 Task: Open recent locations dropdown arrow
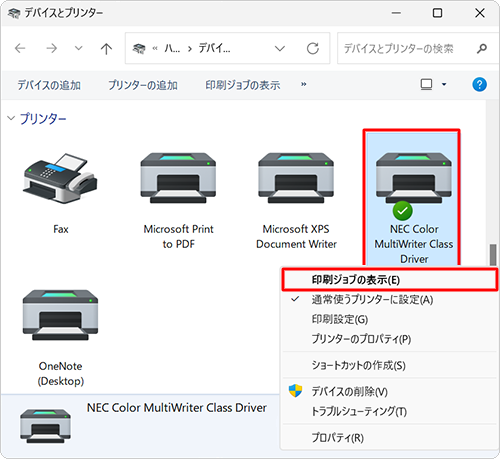pyautogui.click(x=79, y=48)
